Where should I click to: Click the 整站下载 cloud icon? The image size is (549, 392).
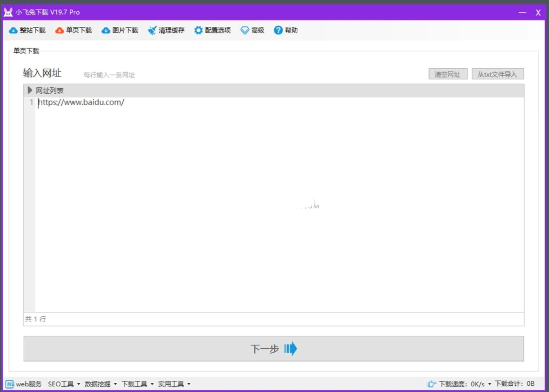(13, 30)
